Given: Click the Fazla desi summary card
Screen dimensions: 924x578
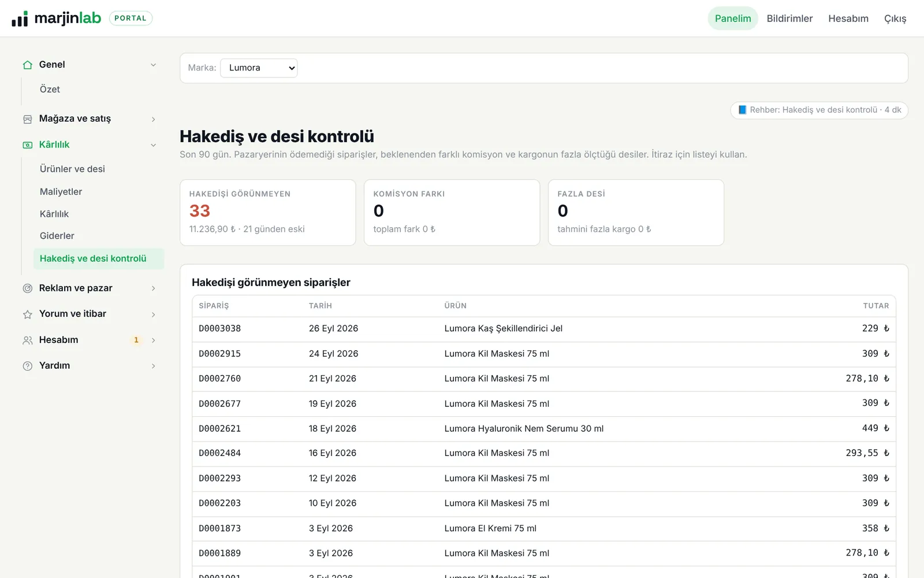Looking at the screenshot, I should click(x=636, y=213).
